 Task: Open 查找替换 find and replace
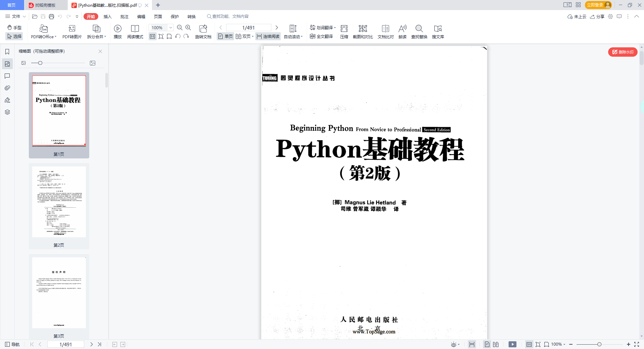point(419,32)
